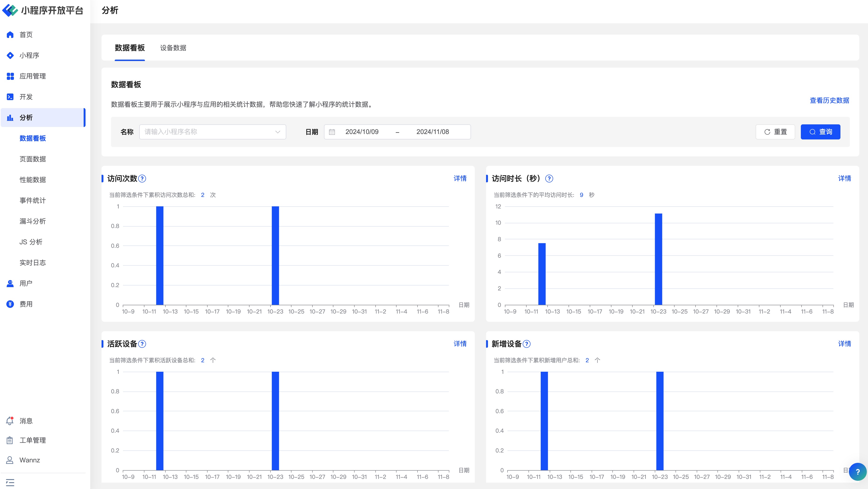Open 查看历史数据 link

tap(829, 100)
